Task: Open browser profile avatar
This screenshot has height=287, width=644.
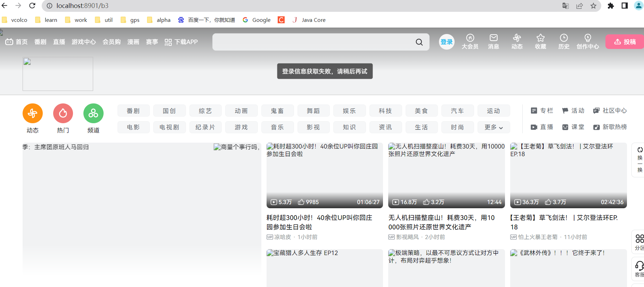Action: [x=639, y=6]
